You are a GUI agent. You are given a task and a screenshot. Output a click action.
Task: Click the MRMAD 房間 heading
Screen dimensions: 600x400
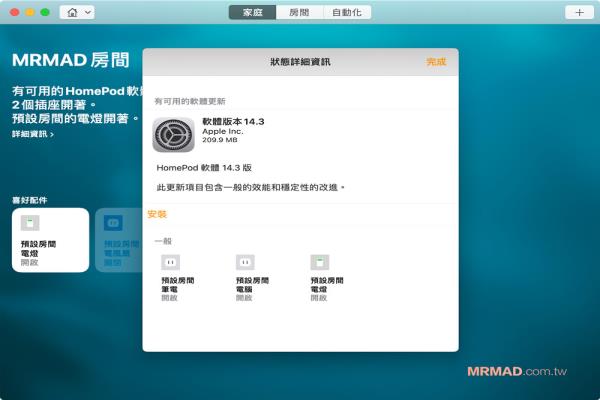point(71,60)
